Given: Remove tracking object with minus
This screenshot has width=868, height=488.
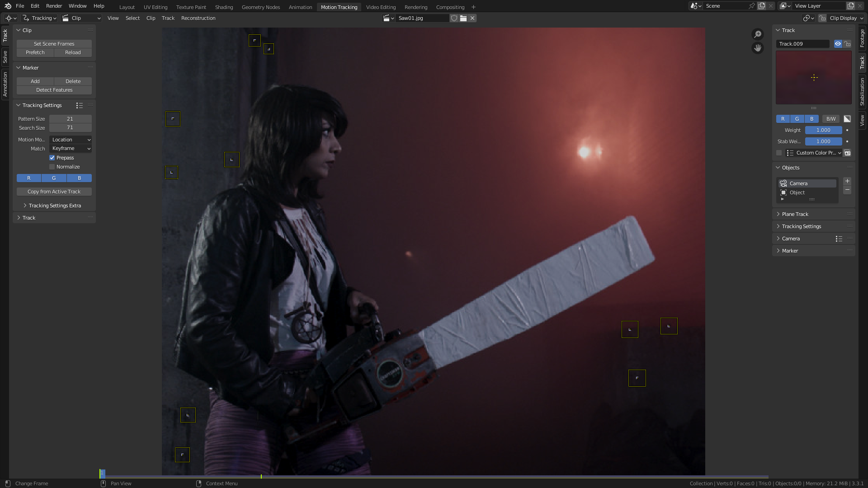Looking at the screenshot, I should 847,190.
